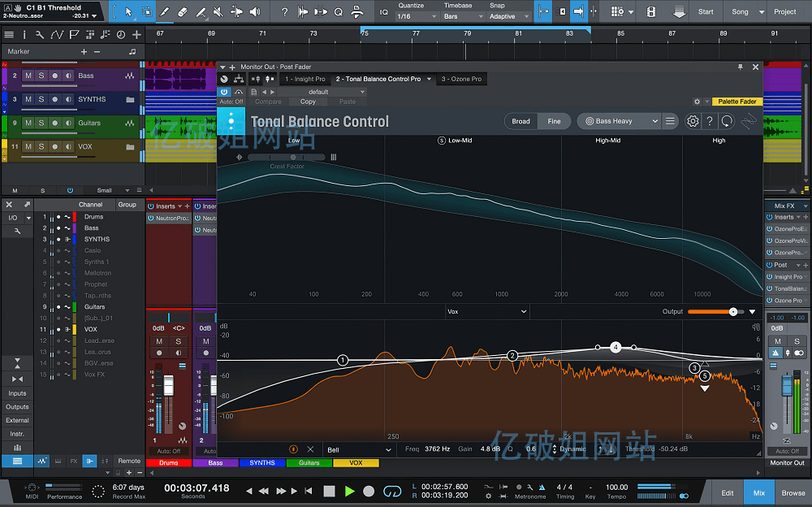The width and height of the screenshot is (812, 507).
Task: Select the Mute tool
Action: [218, 11]
